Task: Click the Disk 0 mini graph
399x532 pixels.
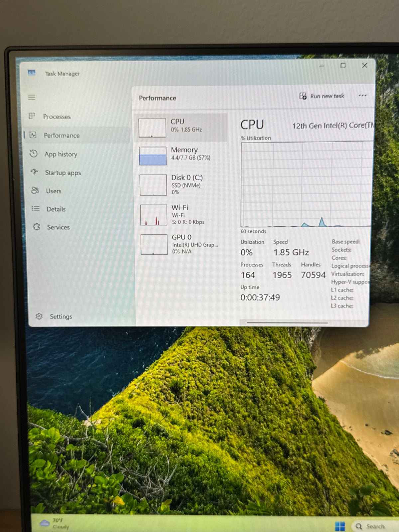Action: pyautogui.click(x=153, y=185)
